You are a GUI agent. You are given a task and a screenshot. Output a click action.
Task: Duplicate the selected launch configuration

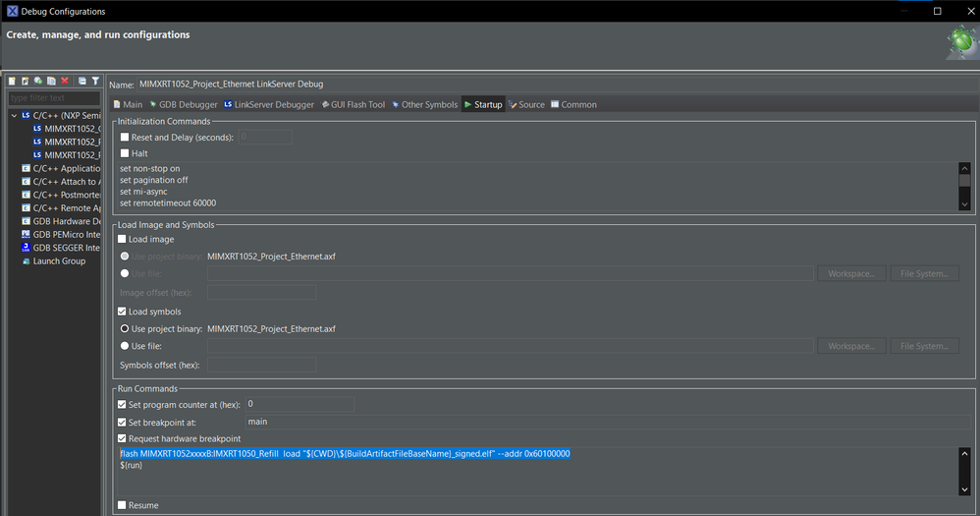[x=51, y=81]
